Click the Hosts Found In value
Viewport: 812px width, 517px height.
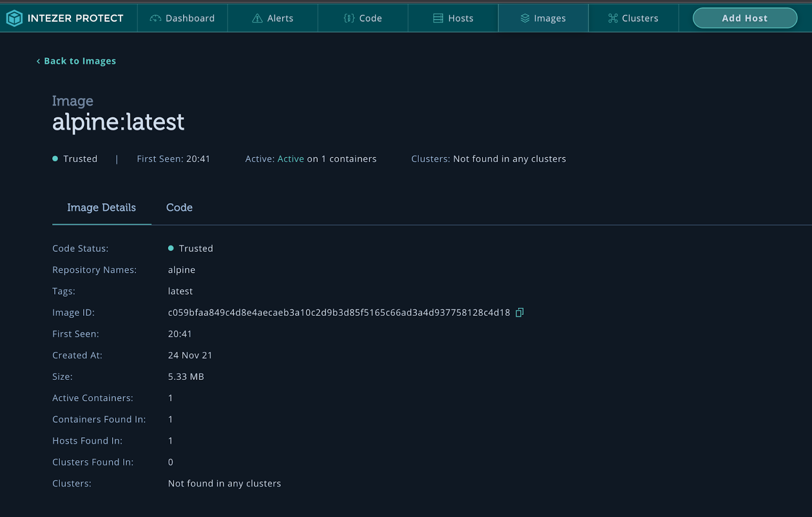coord(171,441)
